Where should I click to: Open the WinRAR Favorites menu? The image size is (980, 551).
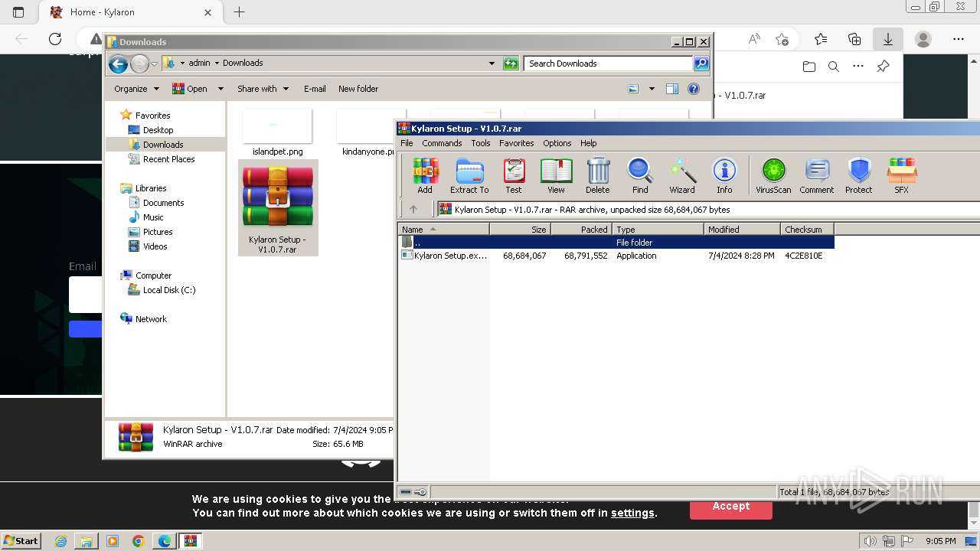click(517, 143)
